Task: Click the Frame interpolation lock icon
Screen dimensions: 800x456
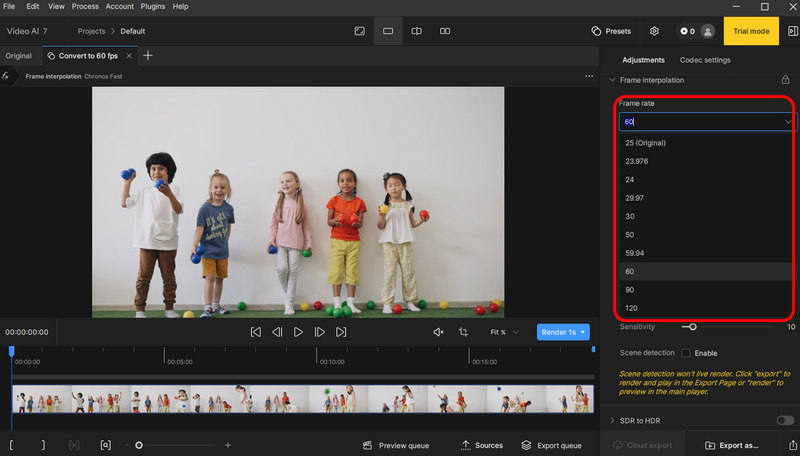Action: coord(785,80)
